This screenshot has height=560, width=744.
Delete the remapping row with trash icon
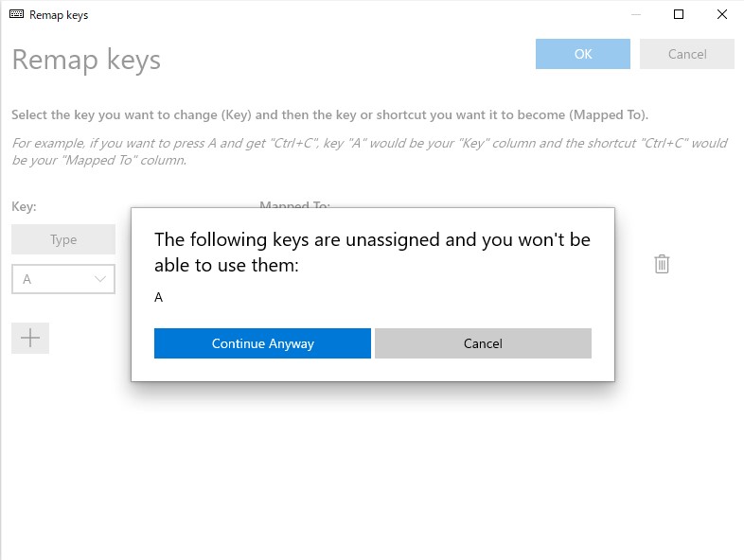tap(662, 264)
